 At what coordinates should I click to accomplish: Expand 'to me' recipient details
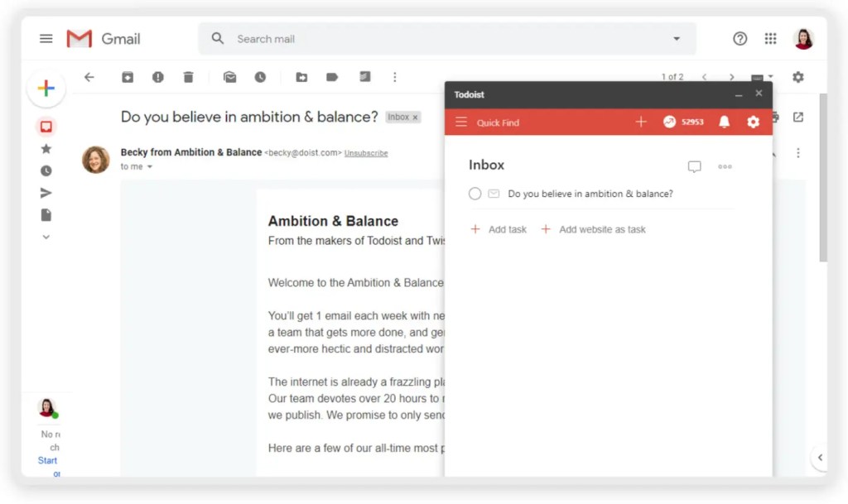click(x=150, y=167)
